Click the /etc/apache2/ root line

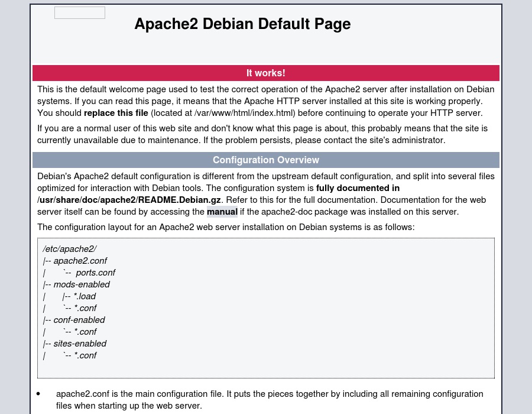(x=69, y=249)
